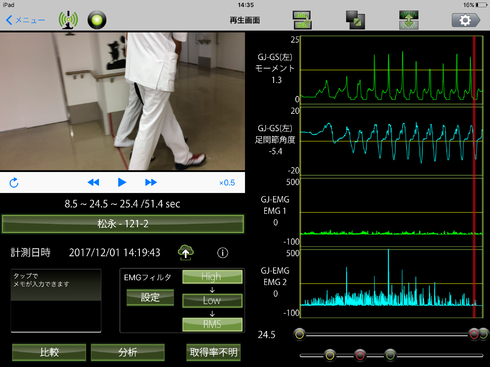This screenshot has width=490, height=367.
Task: Toggle the Low EMG filter
Action: (212, 300)
